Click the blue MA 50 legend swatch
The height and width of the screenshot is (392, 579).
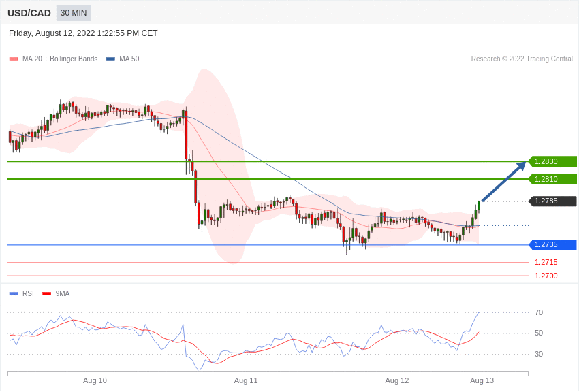click(x=110, y=59)
